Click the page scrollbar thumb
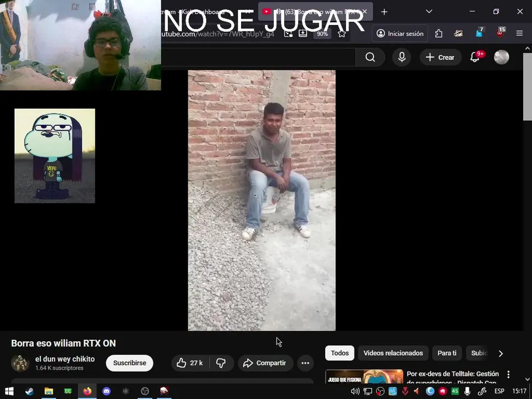 tap(527, 86)
